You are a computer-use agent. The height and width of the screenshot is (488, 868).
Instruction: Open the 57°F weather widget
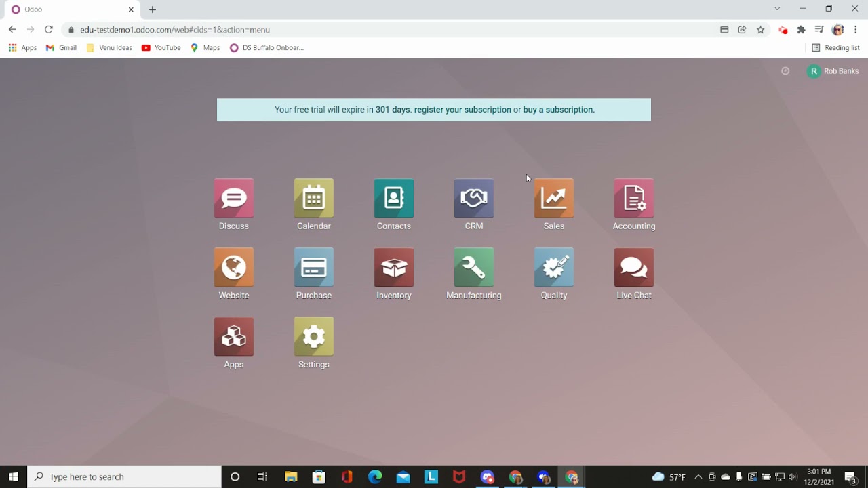tap(669, 477)
